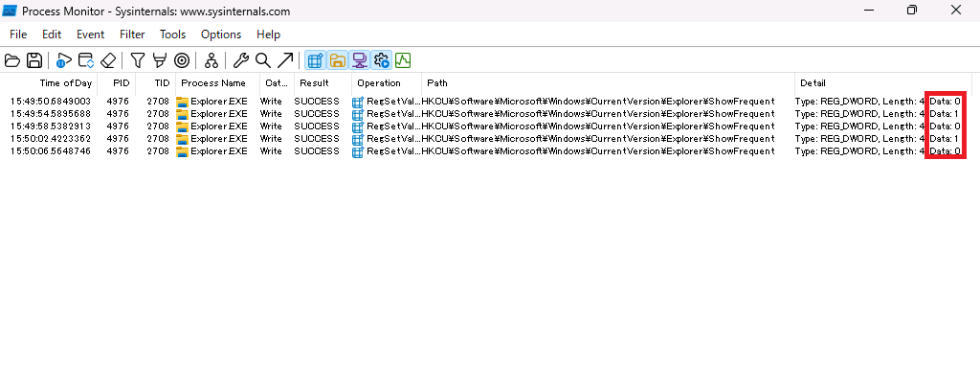Click the PID column header
This screenshot has width=980, height=368.
pyautogui.click(x=116, y=82)
